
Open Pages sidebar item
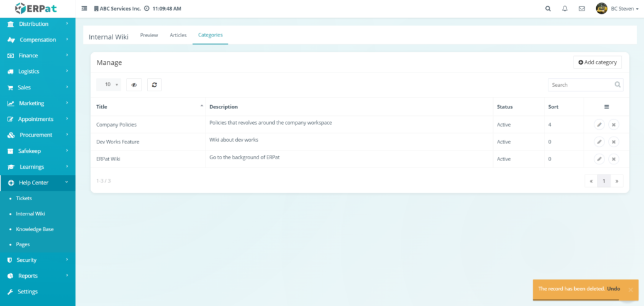[x=23, y=244]
